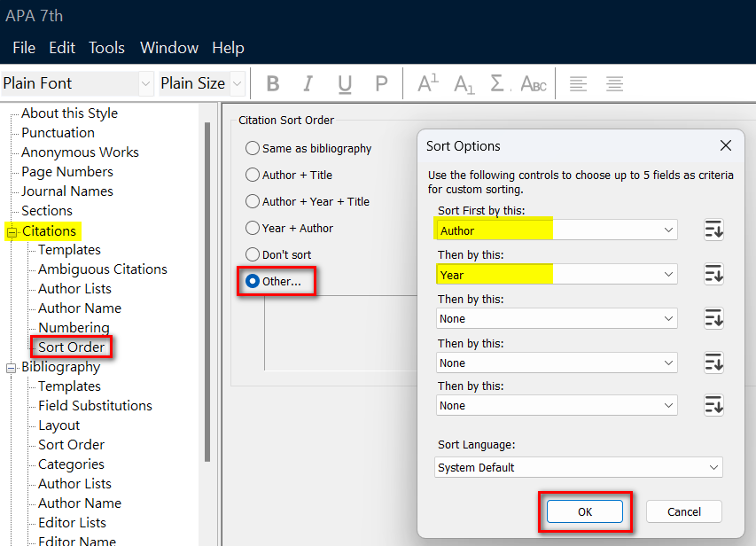Open the File menu
The height and width of the screenshot is (546, 756).
(24, 48)
